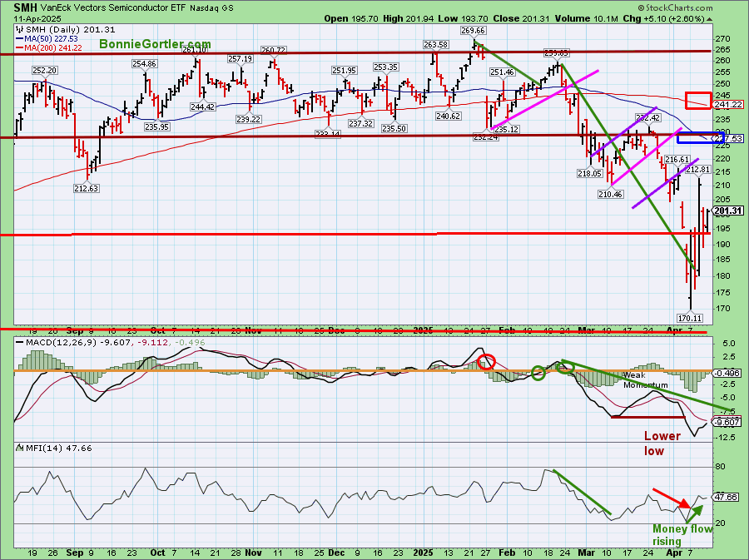
Task: Click the 257.19 price label
Action: (240, 59)
